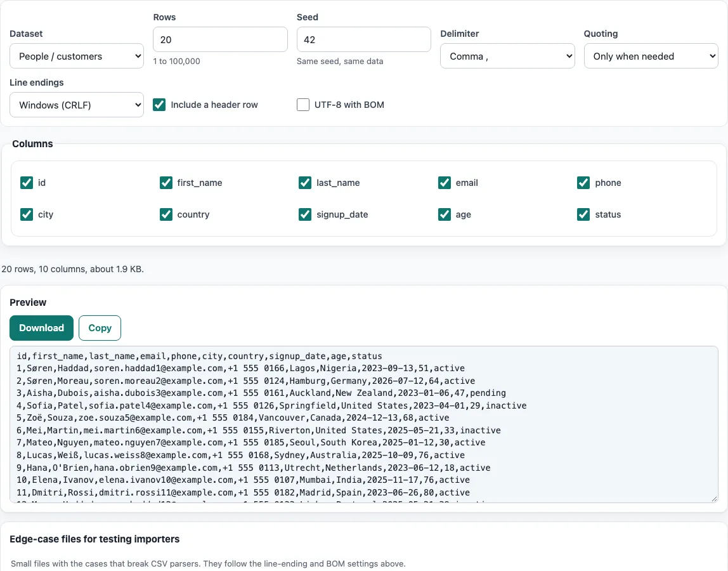
Task: Click the row starting 9,Hana,O'Brien
Action: pyautogui.click(x=254, y=468)
